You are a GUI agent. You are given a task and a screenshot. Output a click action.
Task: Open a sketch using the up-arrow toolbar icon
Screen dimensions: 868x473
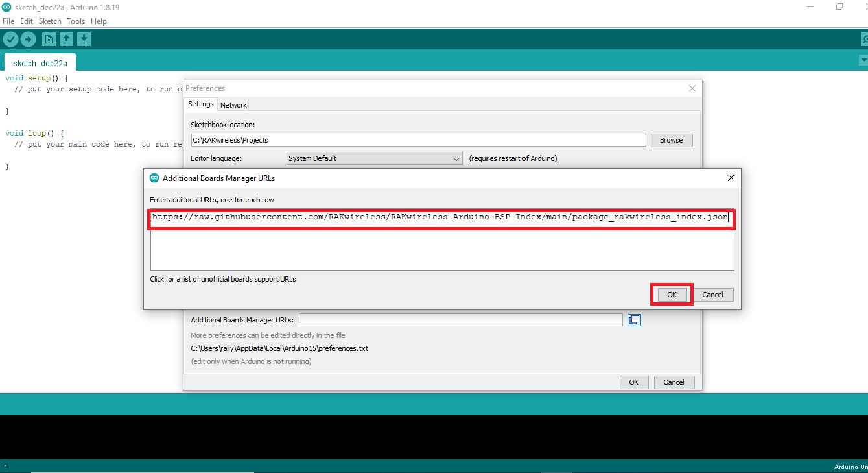tap(66, 39)
